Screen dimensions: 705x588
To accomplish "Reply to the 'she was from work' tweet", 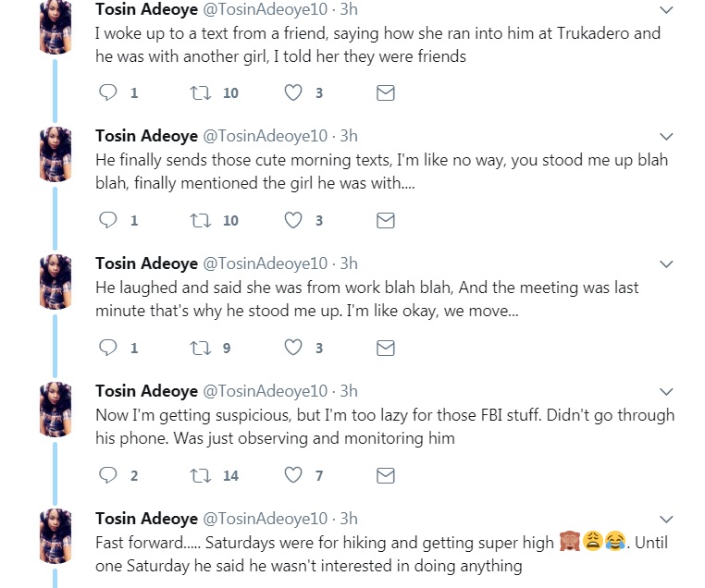I will (107, 348).
